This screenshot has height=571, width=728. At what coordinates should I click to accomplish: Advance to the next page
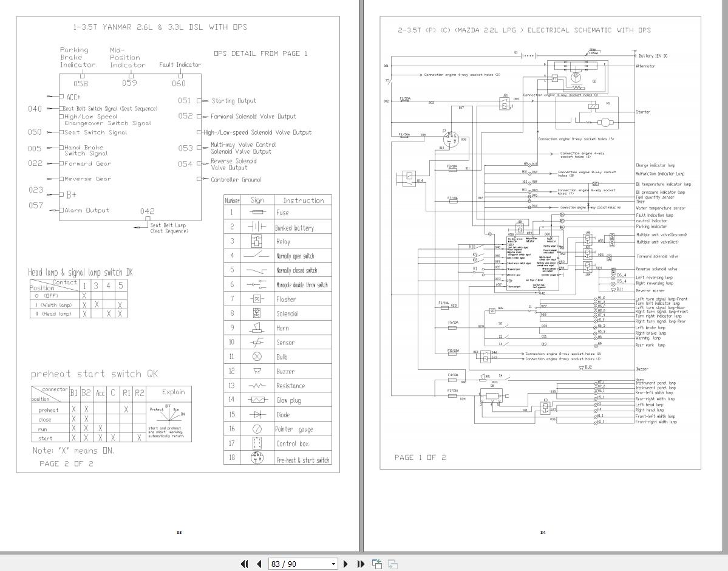point(345,564)
